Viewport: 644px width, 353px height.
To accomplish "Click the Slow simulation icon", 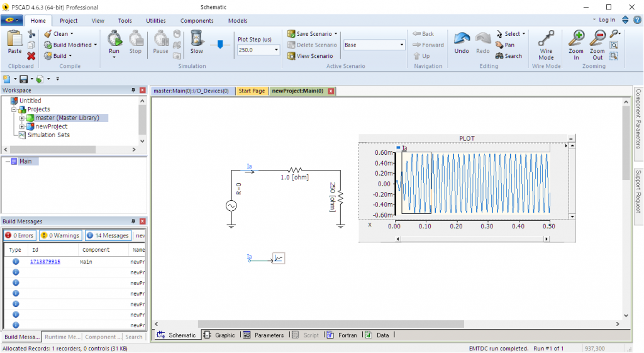I will coord(197,39).
